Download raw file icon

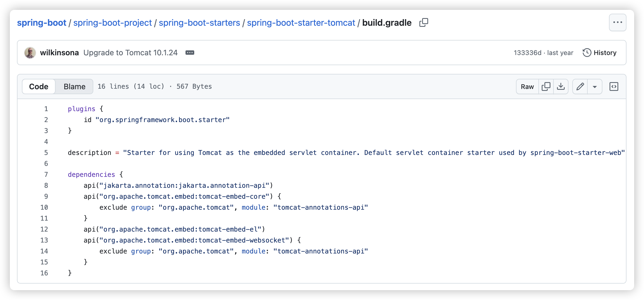pyautogui.click(x=561, y=86)
